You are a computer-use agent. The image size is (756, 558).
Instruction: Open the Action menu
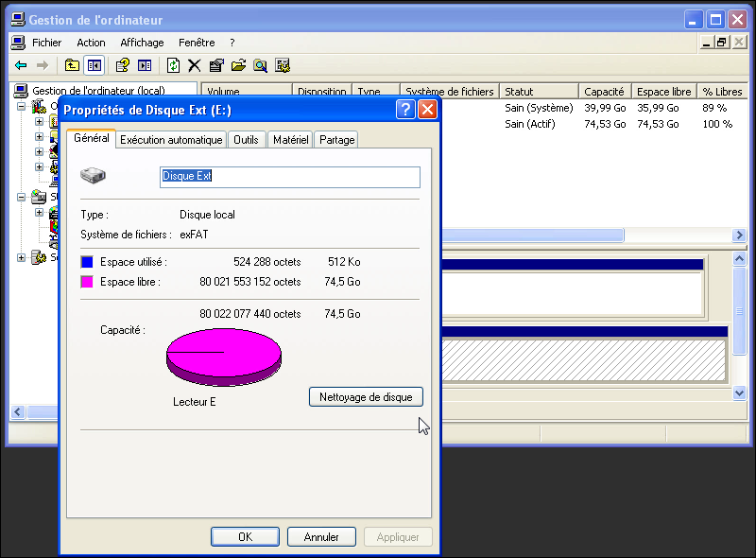click(x=91, y=43)
